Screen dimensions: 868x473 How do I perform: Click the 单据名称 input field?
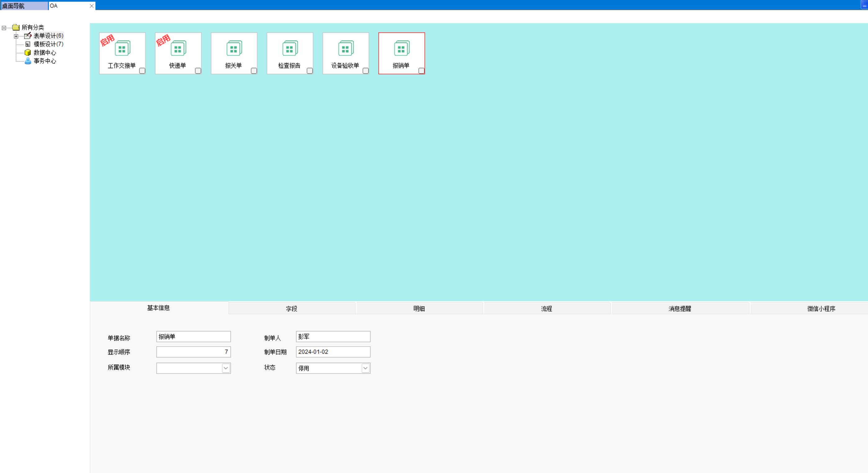pos(193,336)
